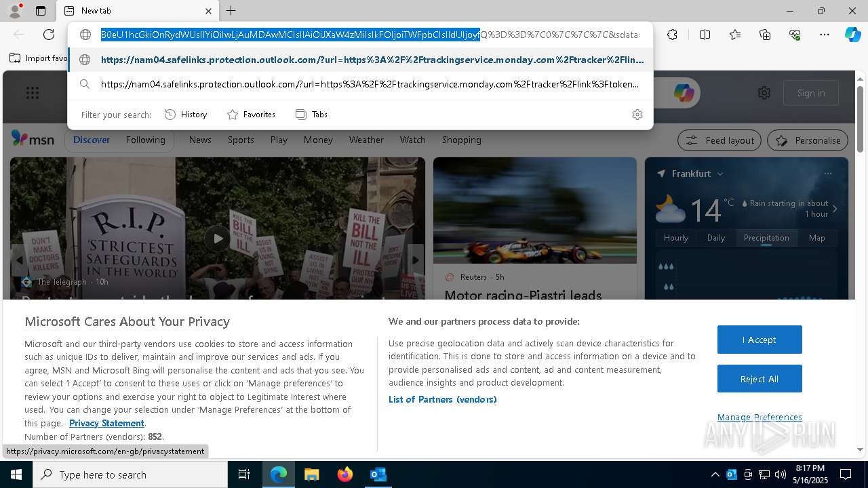
Task: Open the Sports tab
Action: click(241, 140)
